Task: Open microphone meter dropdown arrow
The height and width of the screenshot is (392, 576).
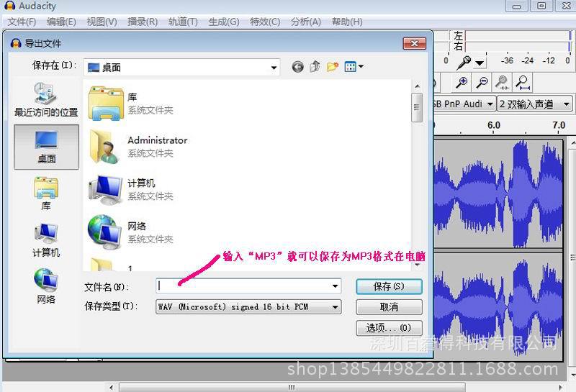Action: tap(480, 63)
